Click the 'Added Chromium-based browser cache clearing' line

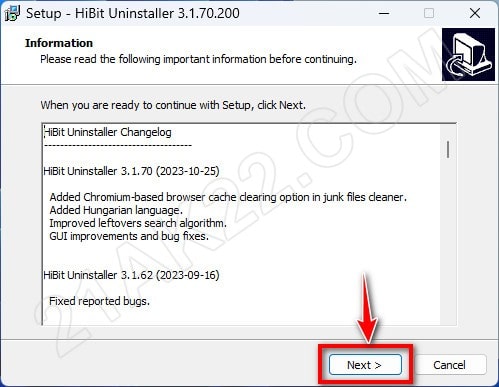(x=228, y=197)
